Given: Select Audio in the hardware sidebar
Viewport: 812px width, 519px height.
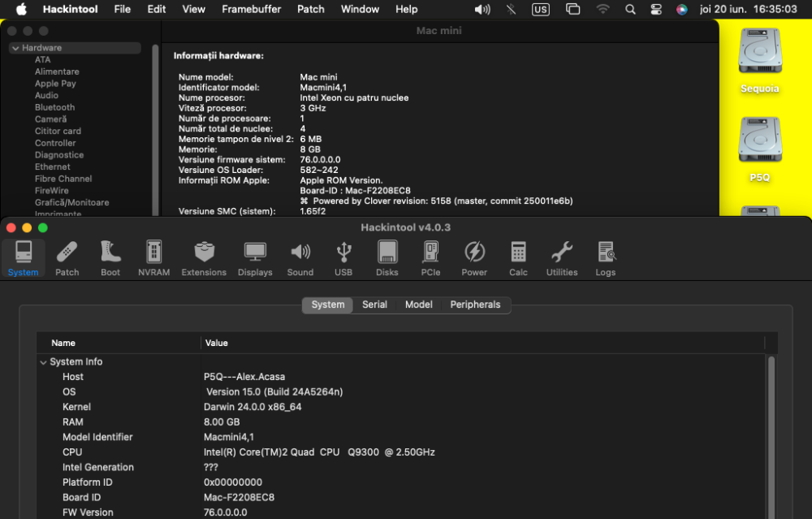Looking at the screenshot, I should (x=46, y=95).
